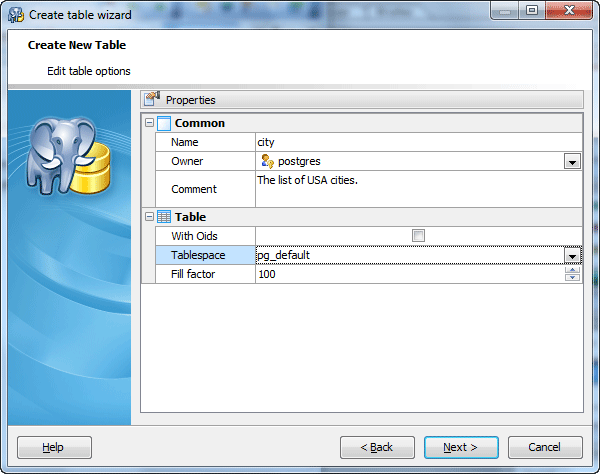Decrease Fill factor with the down arrow
The image size is (600, 474).
click(572, 278)
